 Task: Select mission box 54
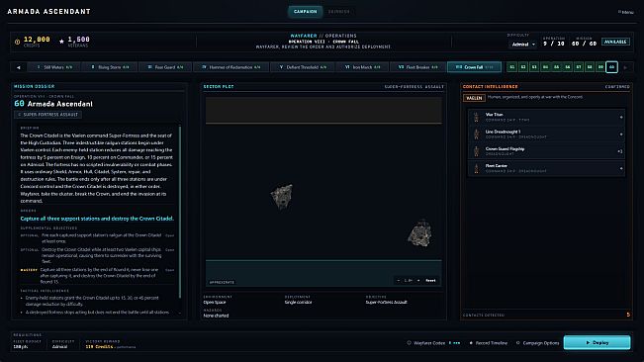tap(545, 67)
